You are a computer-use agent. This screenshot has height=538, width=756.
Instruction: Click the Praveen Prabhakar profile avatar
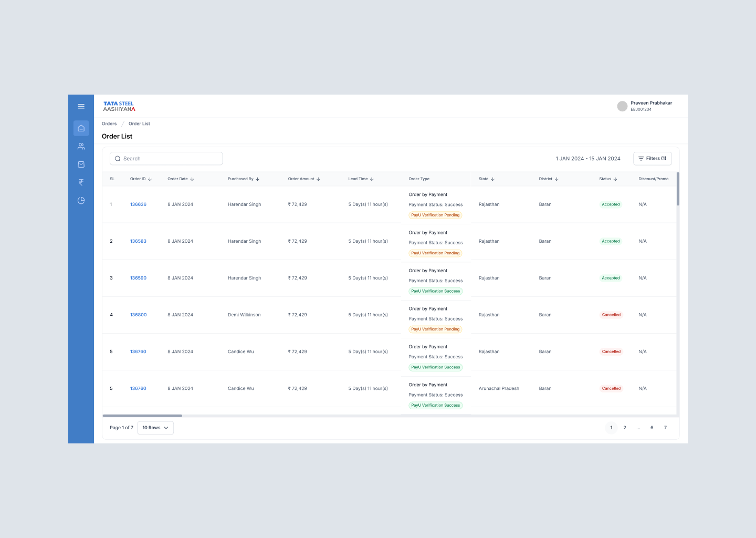622,106
